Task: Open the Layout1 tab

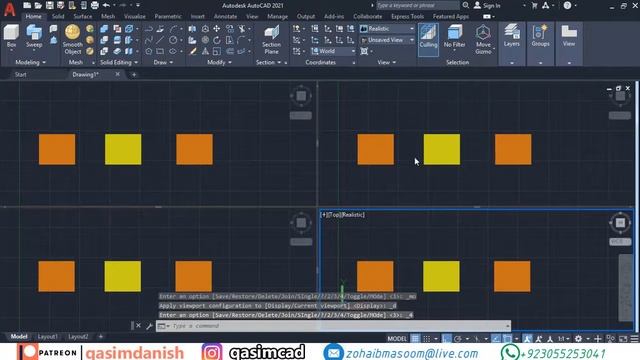Action: [47, 336]
